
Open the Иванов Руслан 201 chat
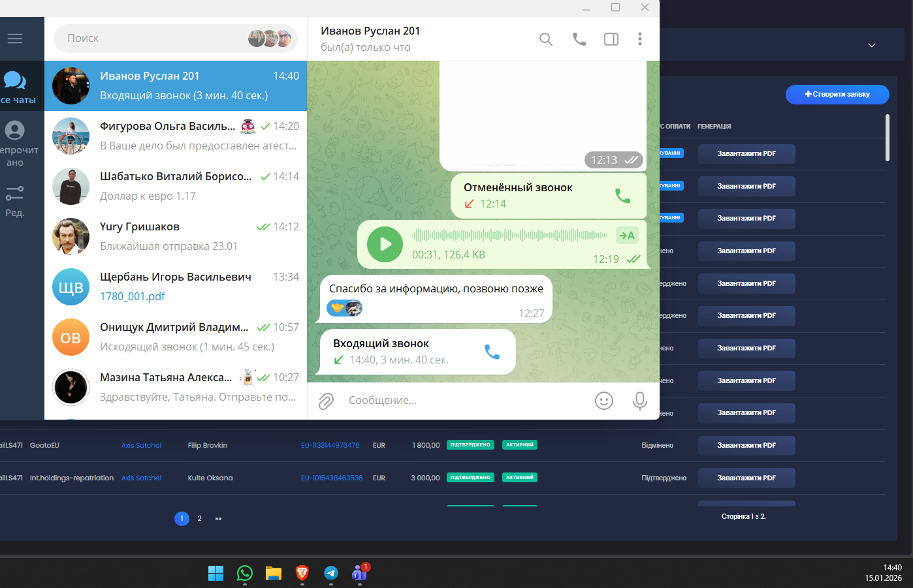(x=176, y=86)
